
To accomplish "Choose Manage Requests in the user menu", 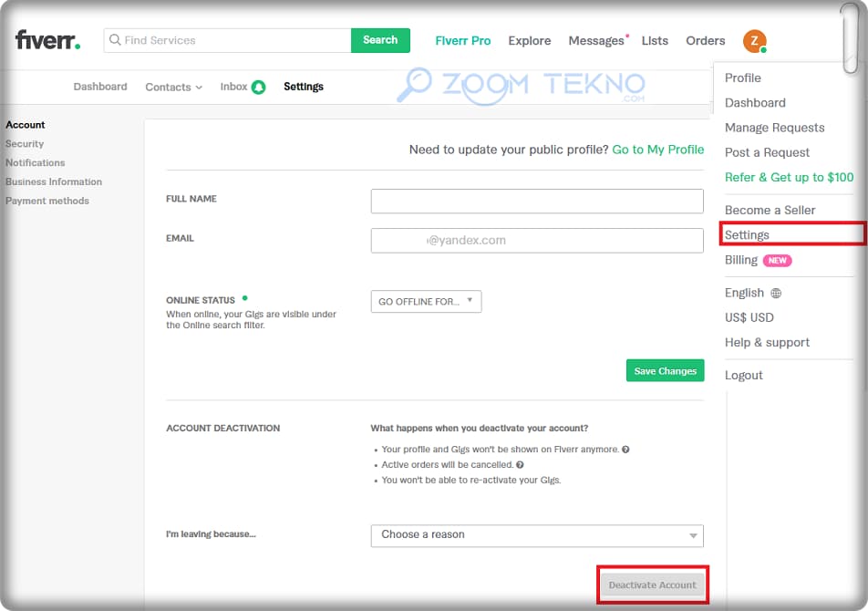I will coord(774,128).
